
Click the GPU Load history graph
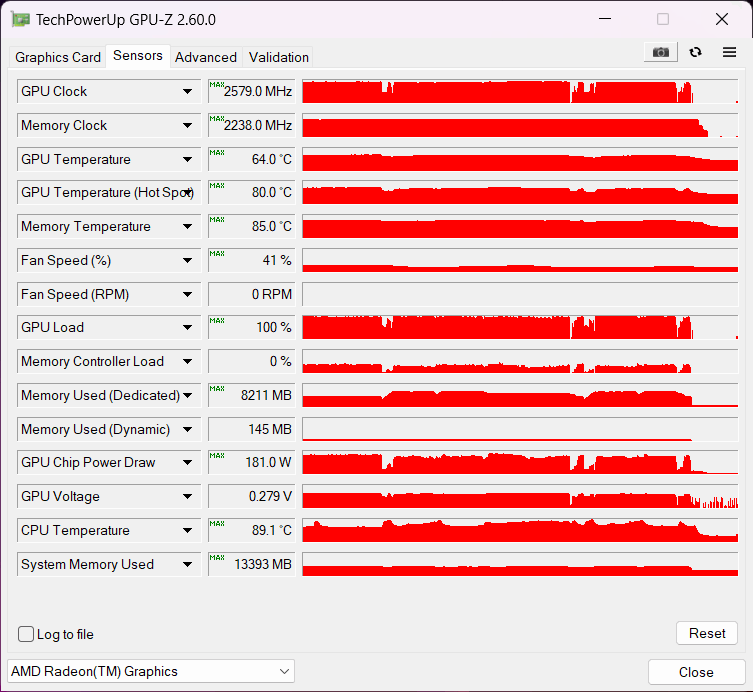(x=520, y=328)
